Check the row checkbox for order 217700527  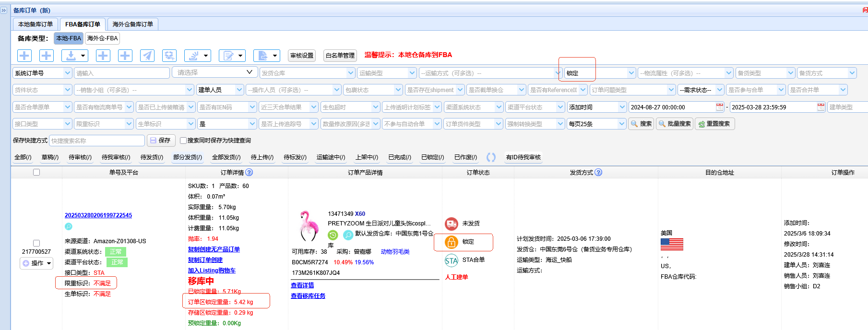click(x=36, y=243)
